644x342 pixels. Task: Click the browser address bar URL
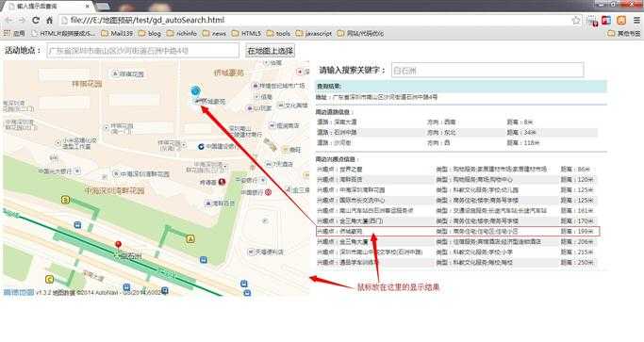coord(148,20)
